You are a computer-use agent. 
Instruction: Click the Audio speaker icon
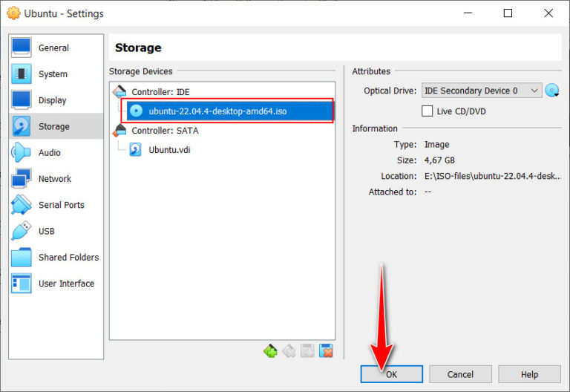click(21, 152)
